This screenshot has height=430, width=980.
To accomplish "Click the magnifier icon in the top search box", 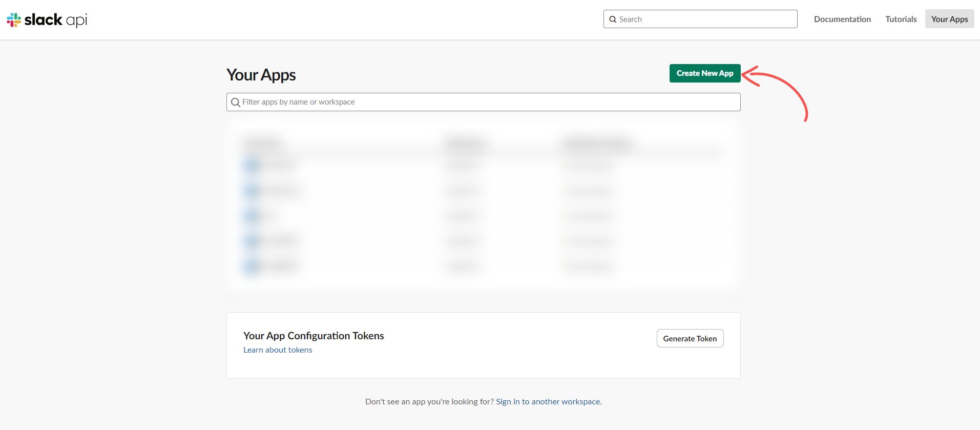I will 613,19.
